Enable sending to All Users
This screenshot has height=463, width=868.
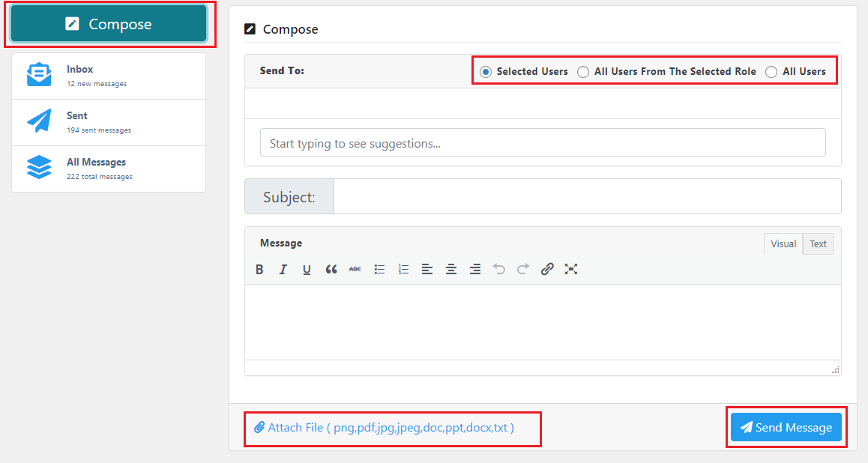click(x=771, y=71)
